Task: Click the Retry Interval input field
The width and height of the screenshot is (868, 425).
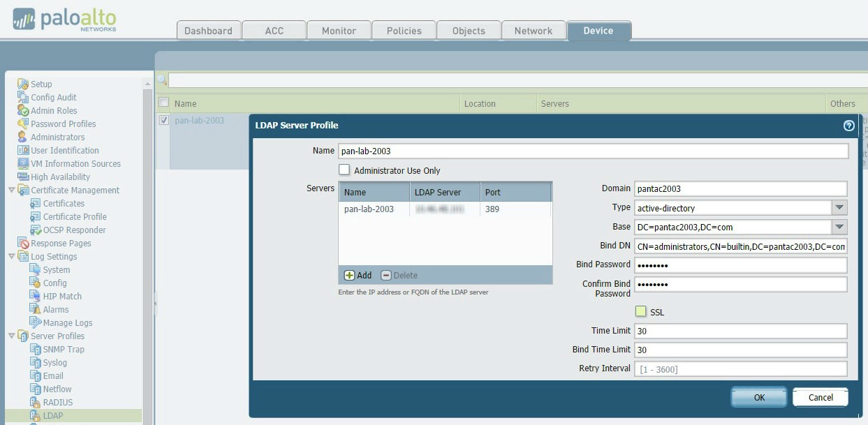Action: 740,368
